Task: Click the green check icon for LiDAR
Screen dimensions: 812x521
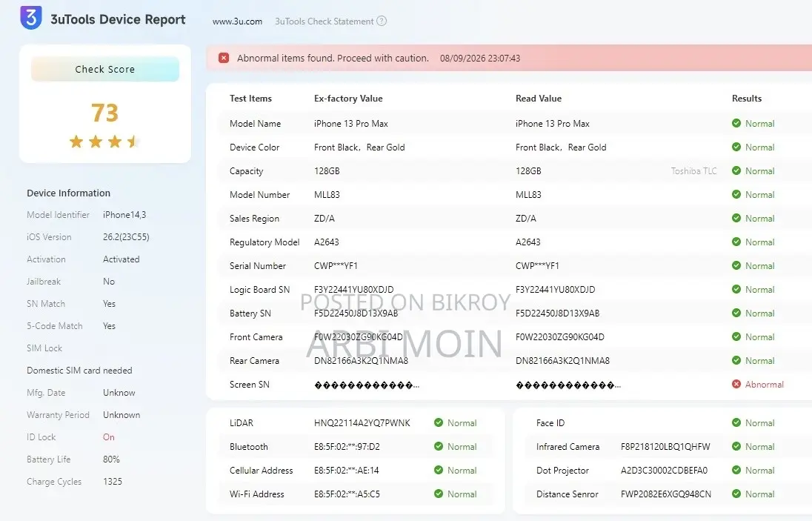Action: [x=439, y=422]
